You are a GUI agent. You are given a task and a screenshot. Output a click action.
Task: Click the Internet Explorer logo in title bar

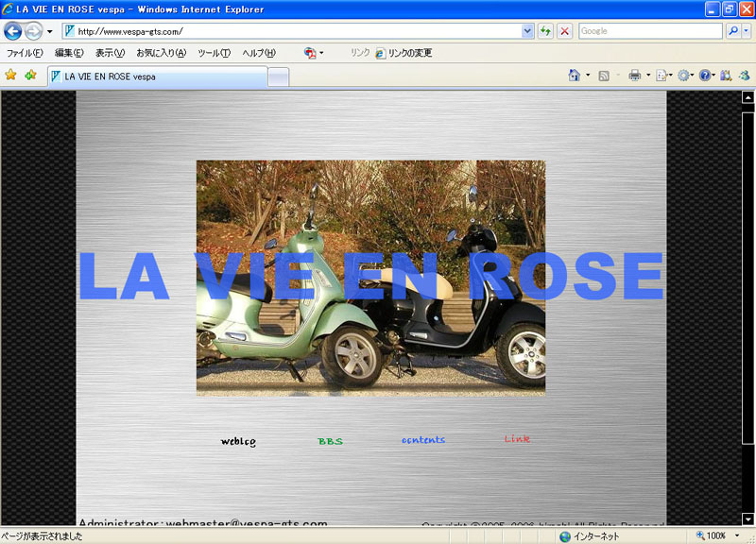(8, 8)
